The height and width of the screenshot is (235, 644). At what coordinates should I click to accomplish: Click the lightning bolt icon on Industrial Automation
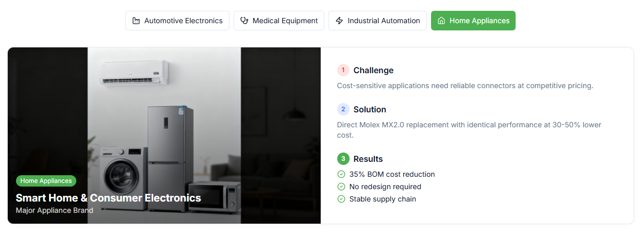point(339,21)
